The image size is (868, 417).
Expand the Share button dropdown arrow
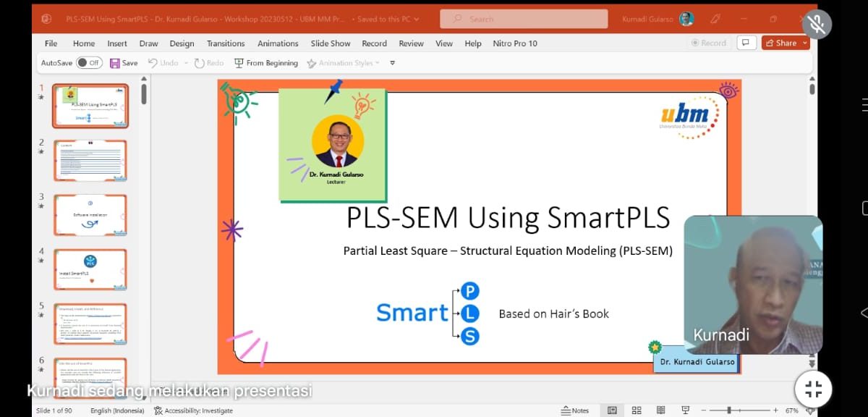click(805, 43)
